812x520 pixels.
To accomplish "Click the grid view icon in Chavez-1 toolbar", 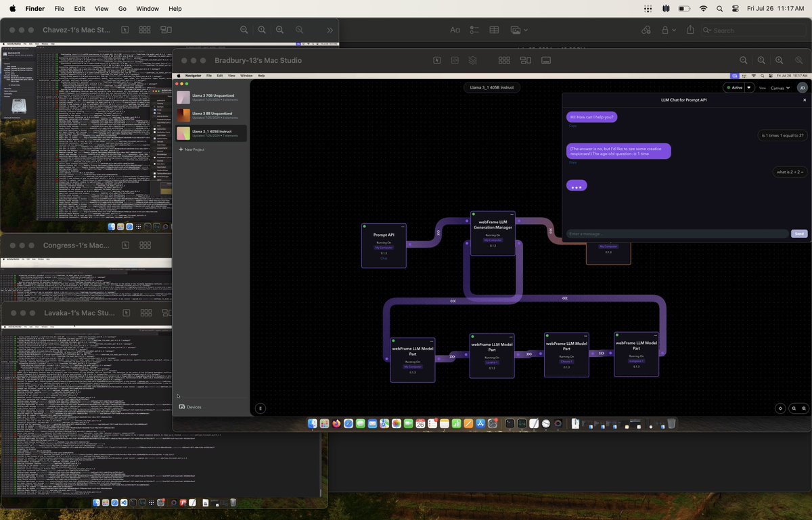I will pos(145,30).
